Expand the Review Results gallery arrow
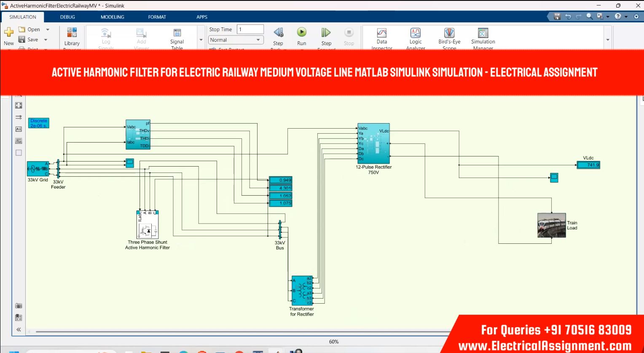644x353 pixels. [x=608, y=40]
